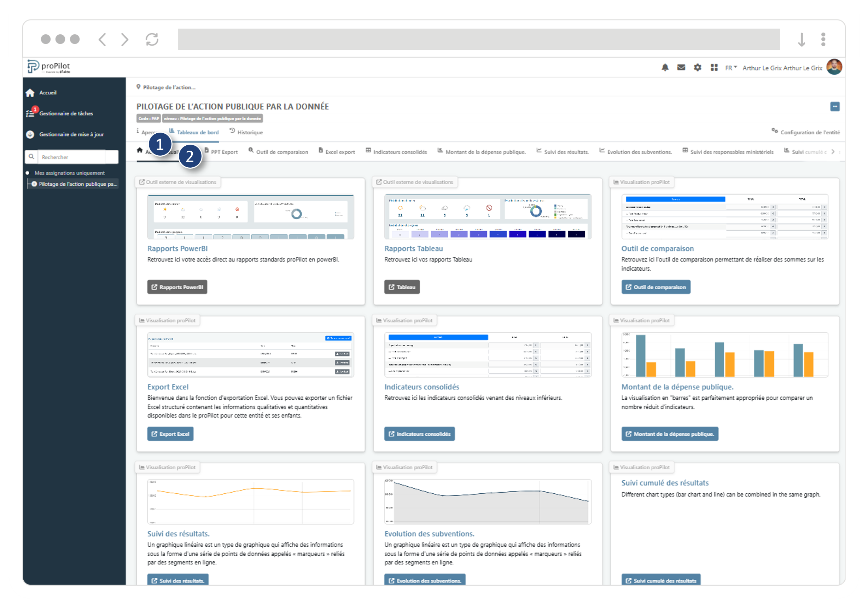Click the browser back arrow
The image size is (868, 609).
coord(102,39)
